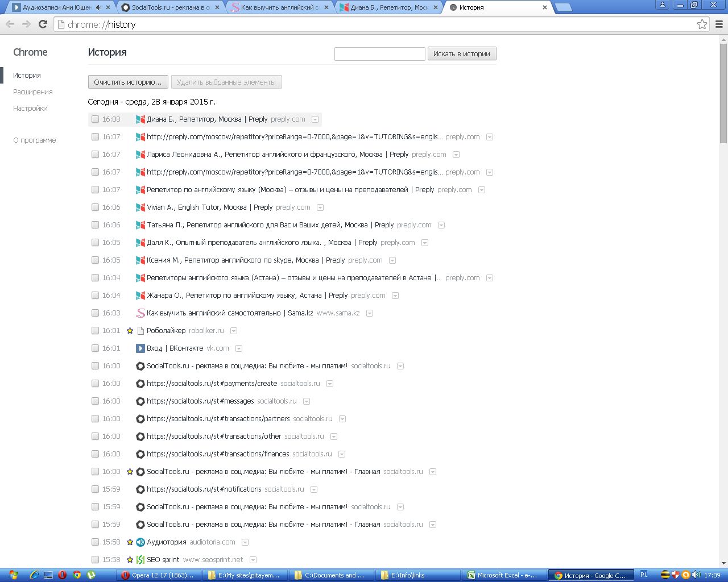
Task: Open Настройки in the sidebar
Action: tap(30, 108)
